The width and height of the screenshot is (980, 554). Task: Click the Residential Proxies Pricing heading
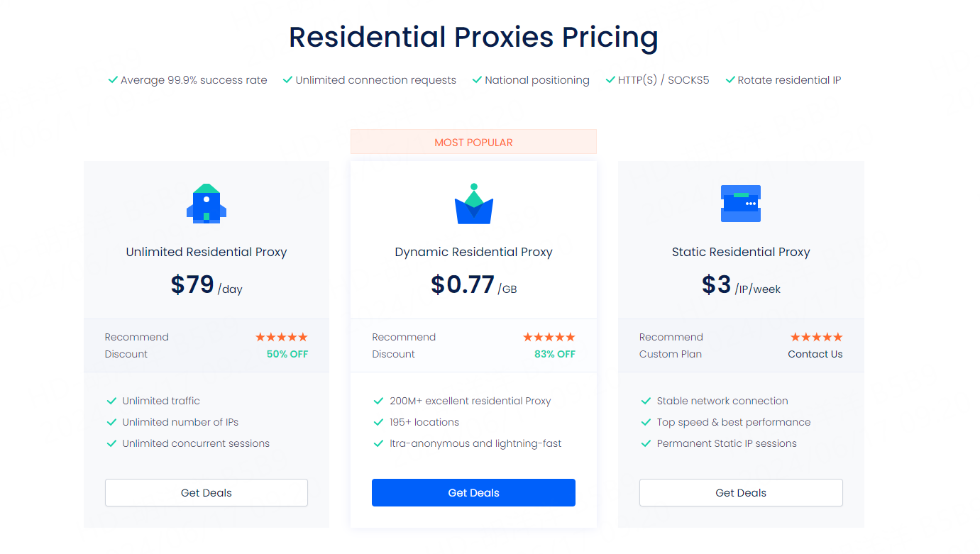point(473,37)
